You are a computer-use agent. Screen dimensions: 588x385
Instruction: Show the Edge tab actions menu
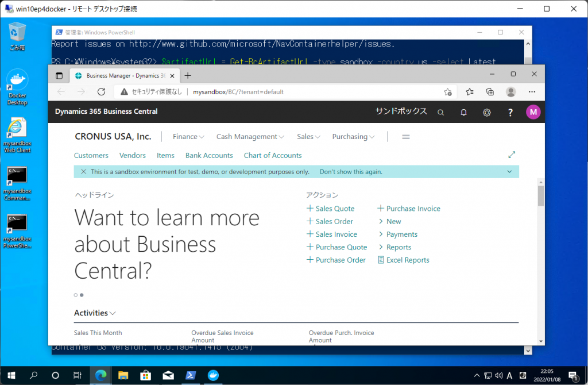pos(59,76)
